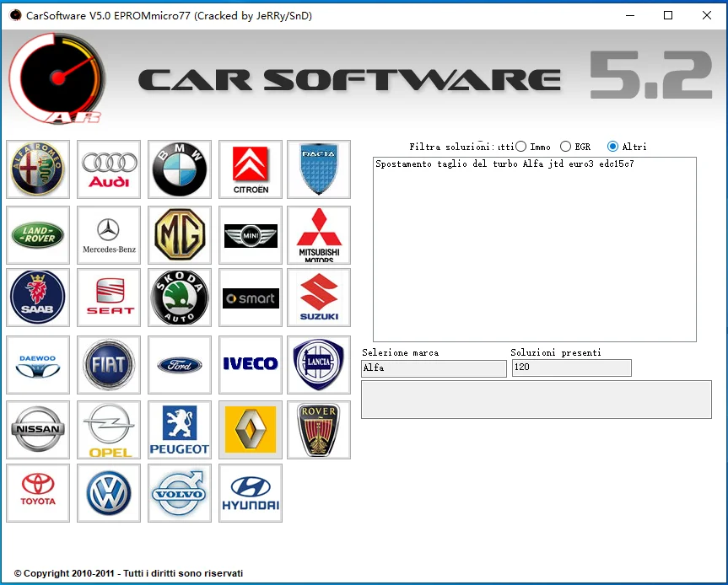728x585 pixels.
Task: Open the MG brand logo
Action: click(x=180, y=235)
